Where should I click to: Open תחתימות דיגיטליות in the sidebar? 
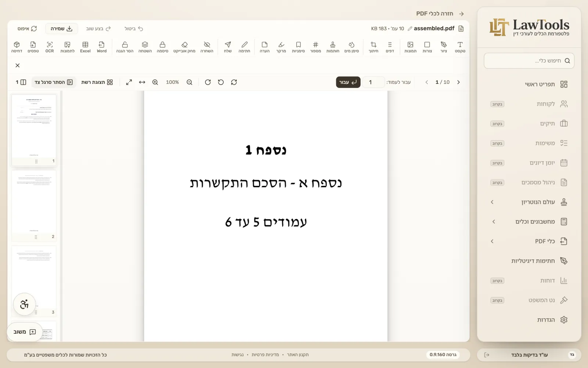point(529,261)
